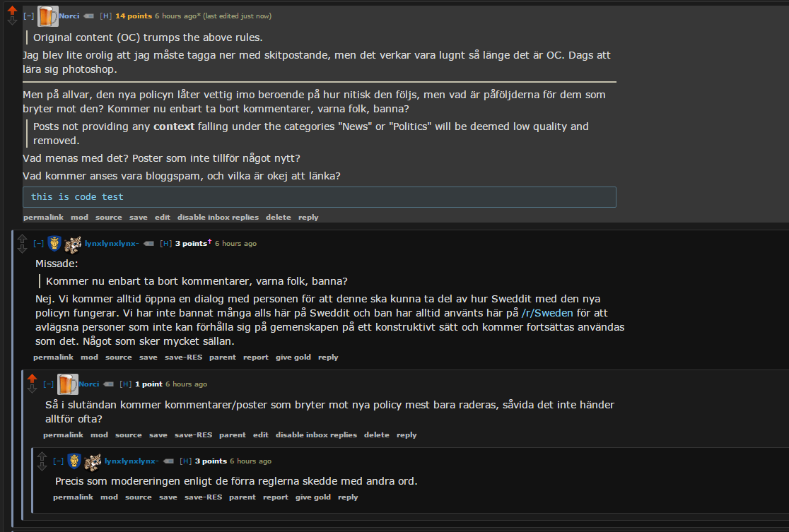Select the 'this is code test' code block
This screenshot has height=532, width=789.
76,196
